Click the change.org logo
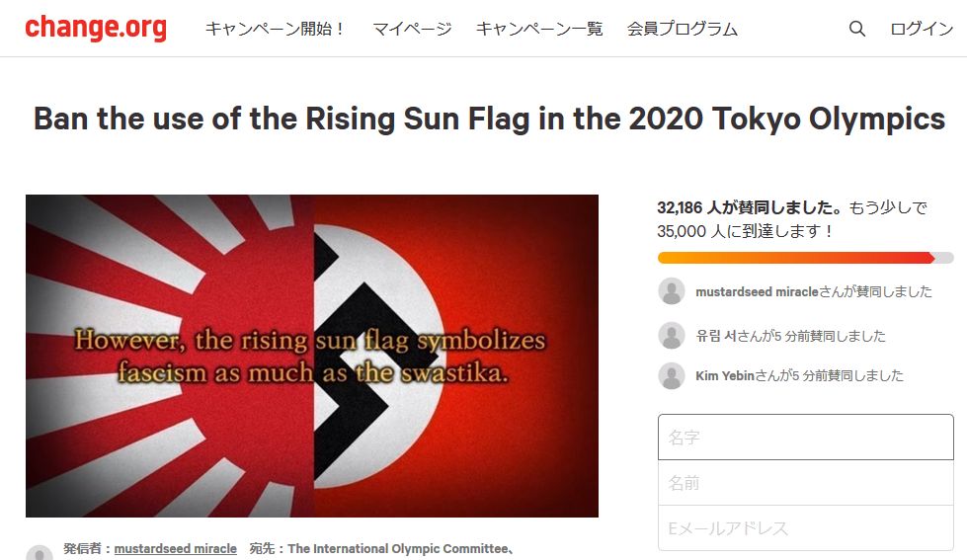This screenshot has height=560, width=967. 96,28
